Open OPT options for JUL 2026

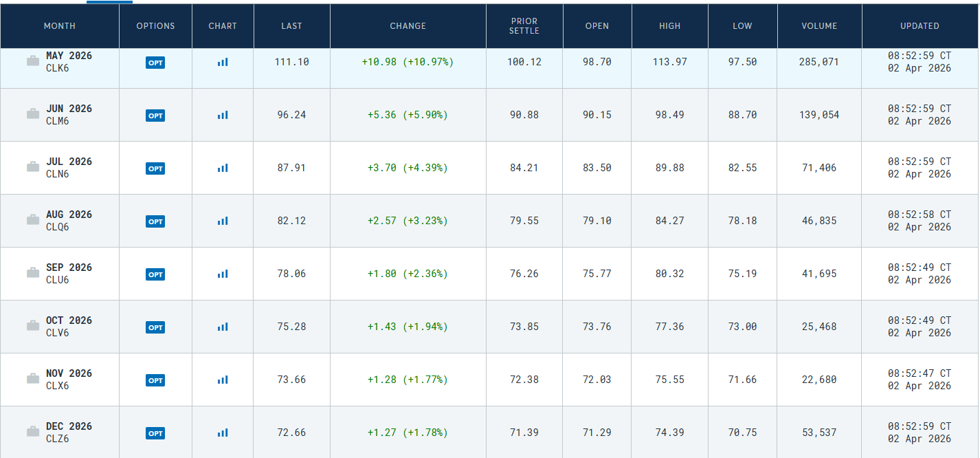coord(155,168)
